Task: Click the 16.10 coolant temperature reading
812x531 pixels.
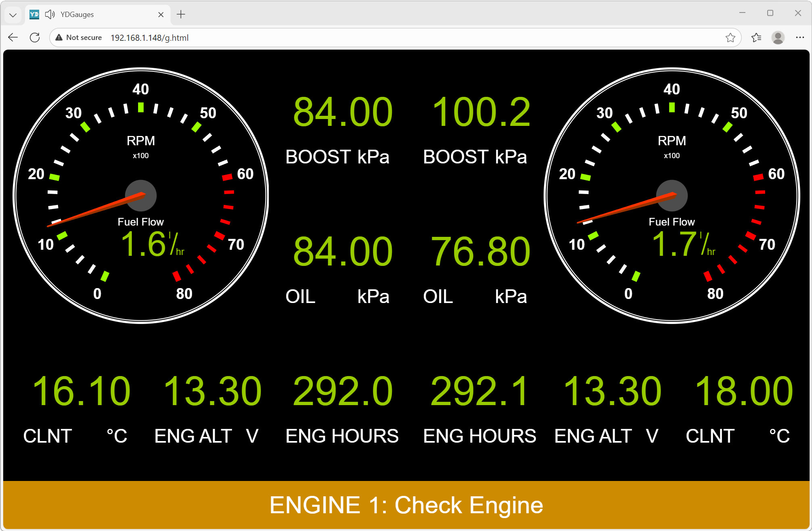Action: tap(81, 391)
